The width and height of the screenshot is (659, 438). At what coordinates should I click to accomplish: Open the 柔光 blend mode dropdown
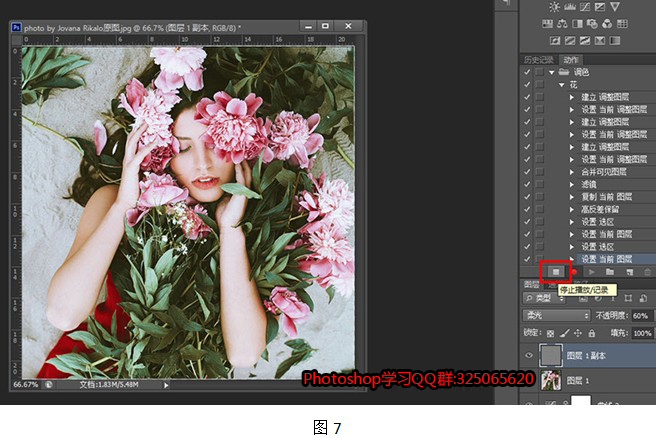tap(556, 315)
